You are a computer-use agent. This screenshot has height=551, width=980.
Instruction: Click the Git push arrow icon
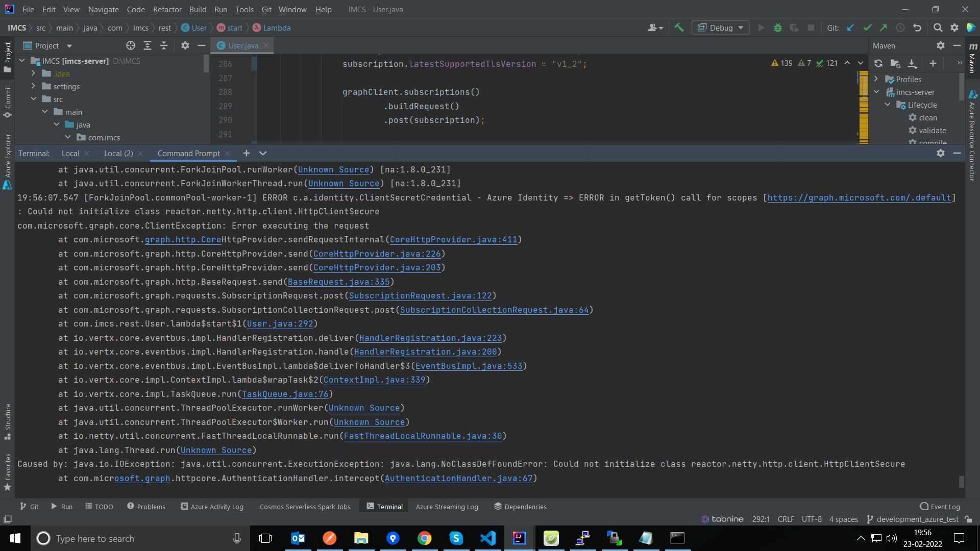click(884, 28)
